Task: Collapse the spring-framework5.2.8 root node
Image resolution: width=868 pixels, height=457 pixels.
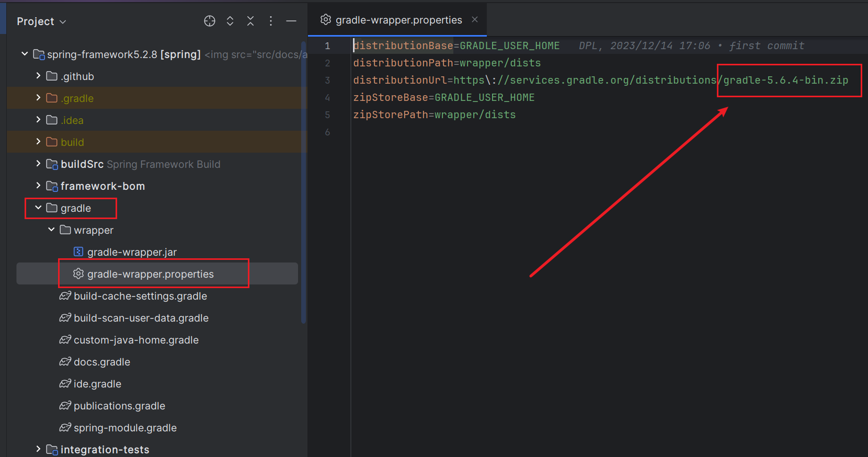Action: click(x=25, y=54)
